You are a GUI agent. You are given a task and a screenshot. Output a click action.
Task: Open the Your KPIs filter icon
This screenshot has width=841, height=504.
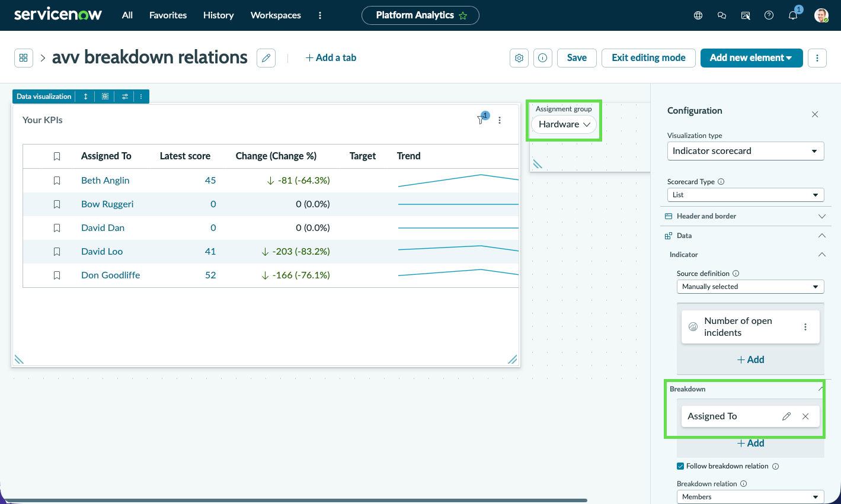click(x=481, y=120)
